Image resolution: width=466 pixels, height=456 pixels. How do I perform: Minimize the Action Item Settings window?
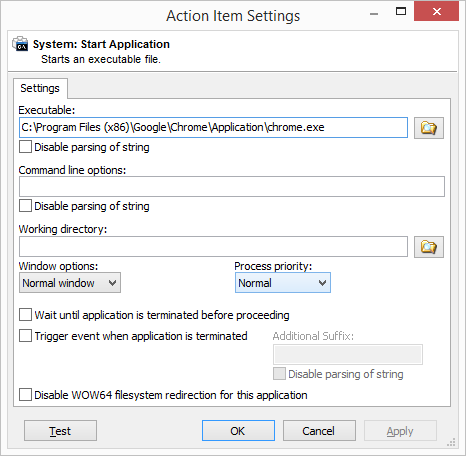[374, 14]
